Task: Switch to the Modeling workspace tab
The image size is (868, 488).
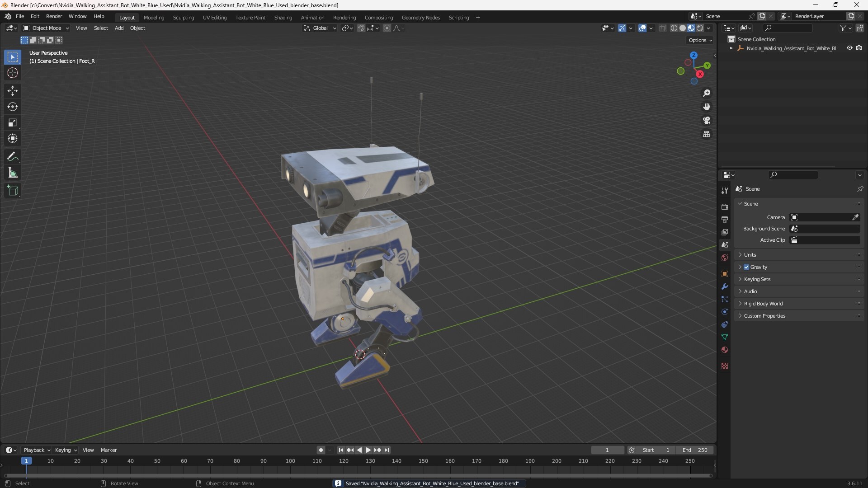Action: click(154, 18)
